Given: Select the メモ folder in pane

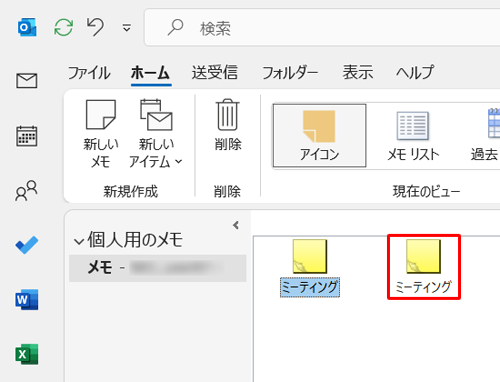Looking at the screenshot, I should (158, 268).
